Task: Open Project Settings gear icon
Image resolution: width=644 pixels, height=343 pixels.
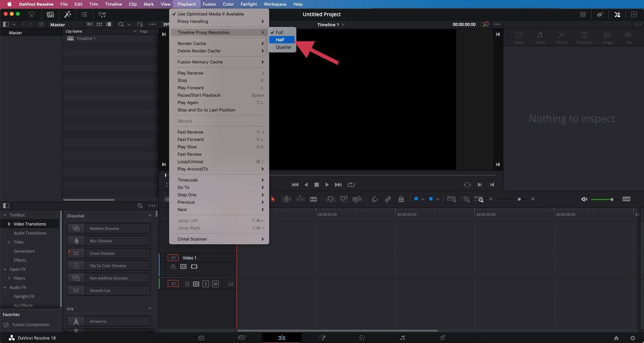Action: click(x=632, y=338)
